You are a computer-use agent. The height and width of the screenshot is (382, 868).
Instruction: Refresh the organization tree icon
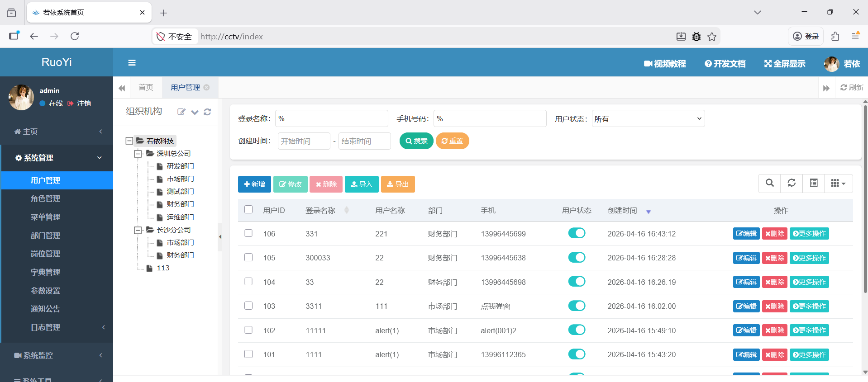[207, 112]
